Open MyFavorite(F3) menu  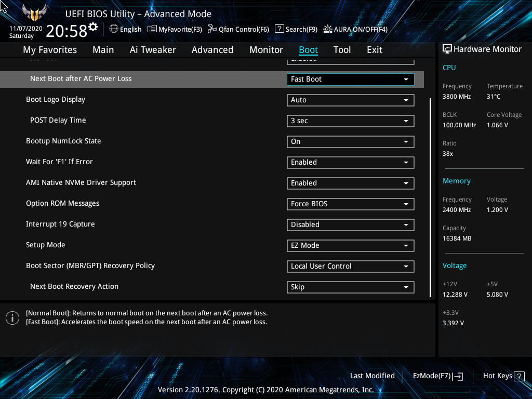175,29
